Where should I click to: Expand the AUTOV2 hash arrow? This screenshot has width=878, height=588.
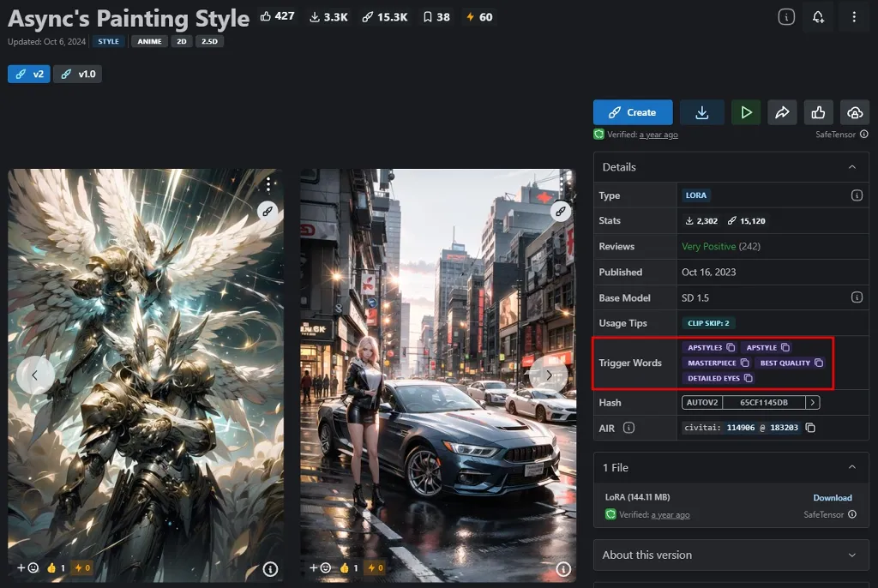pos(813,402)
